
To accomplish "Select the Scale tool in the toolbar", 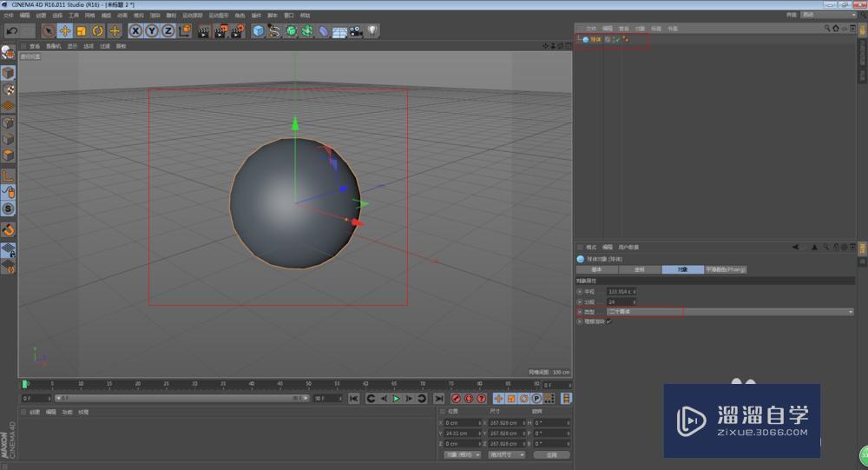I will 82,31.
